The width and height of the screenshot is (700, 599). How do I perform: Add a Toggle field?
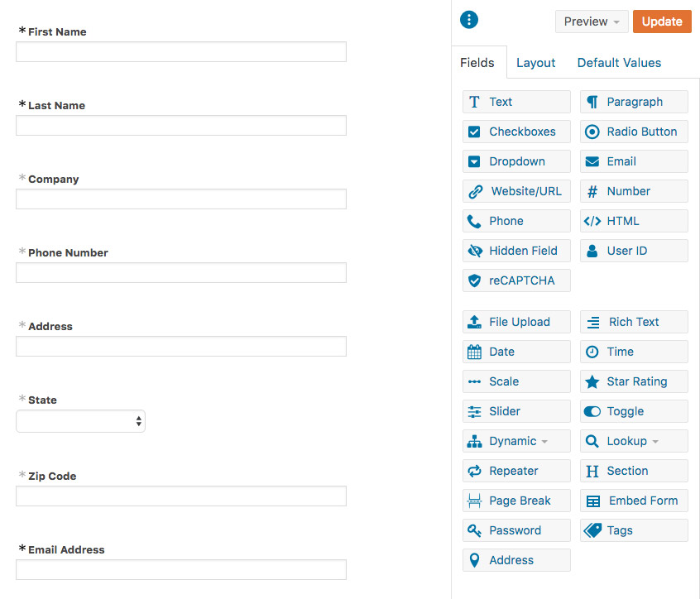click(634, 411)
